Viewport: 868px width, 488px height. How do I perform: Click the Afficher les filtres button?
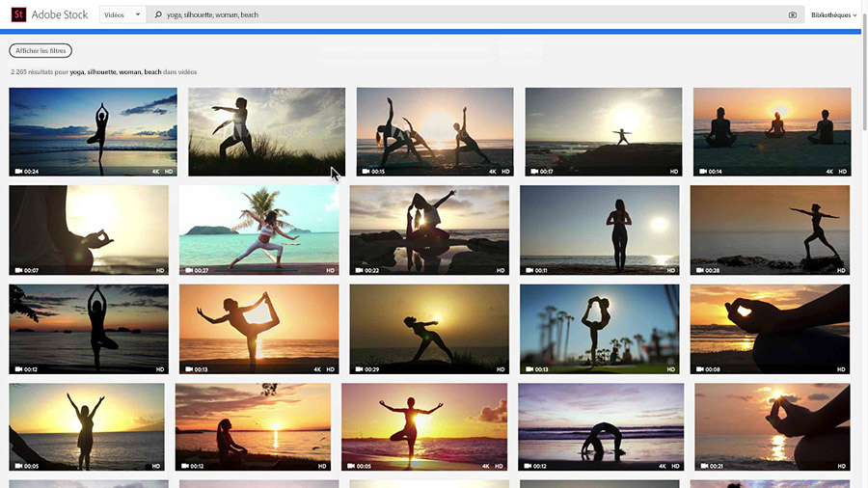[x=41, y=50]
